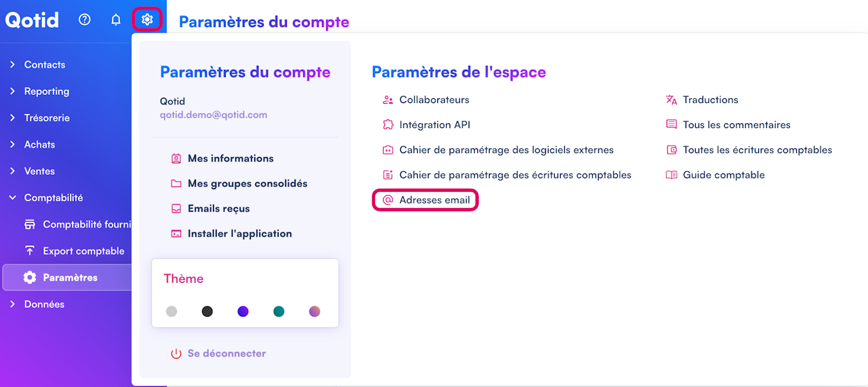The image size is (868, 387).
Task: Open Tous les commentaires link
Action: 736,125
